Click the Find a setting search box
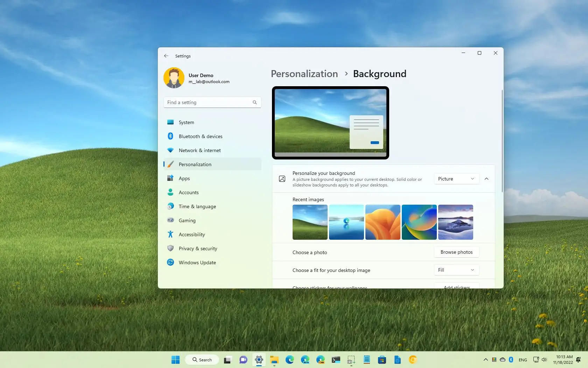Viewport: 588px width, 368px height. (209, 102)
